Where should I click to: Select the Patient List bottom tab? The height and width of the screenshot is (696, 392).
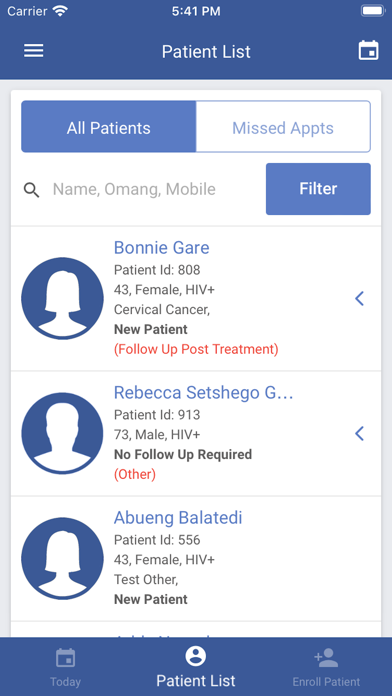[196, 667]
